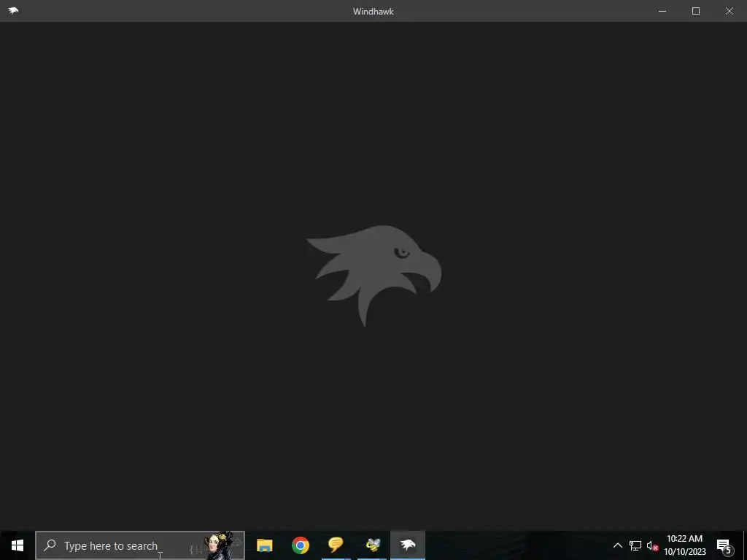Open the notification center with 5 alerts
This screenshot has height=560, width=747.
coord(724,545)
